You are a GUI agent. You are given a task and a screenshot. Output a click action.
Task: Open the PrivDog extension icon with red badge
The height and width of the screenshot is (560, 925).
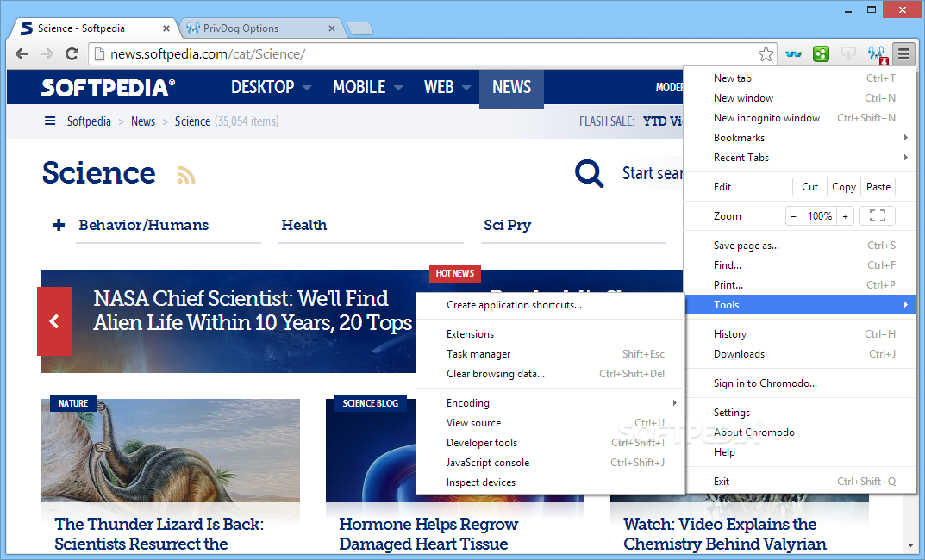pos(878,54)
